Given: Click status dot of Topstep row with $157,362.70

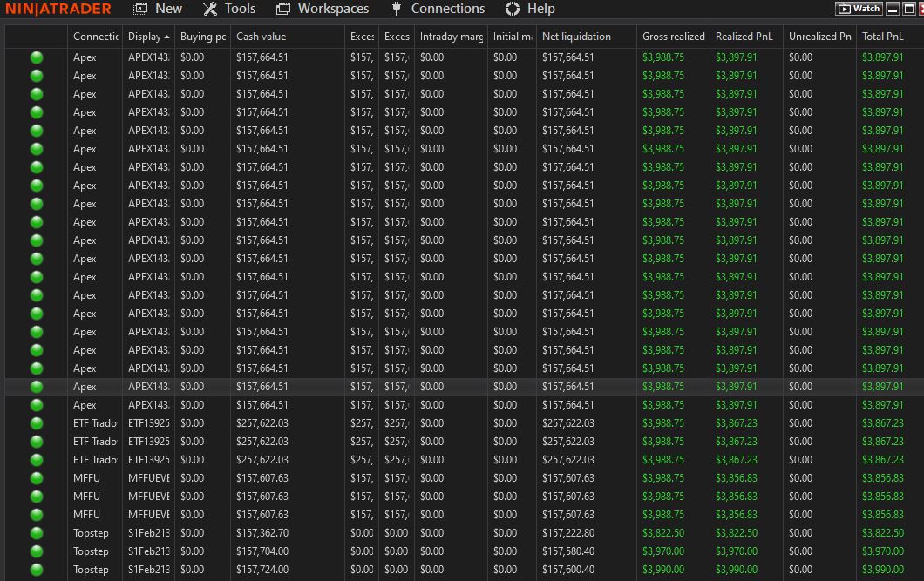Looking at the screenshot, I should click(37, 533).
